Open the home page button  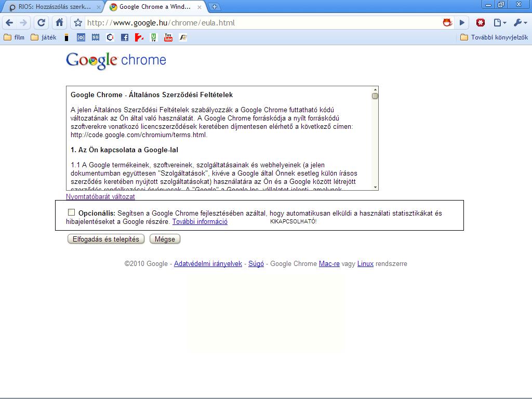click(x=59, y=23)
